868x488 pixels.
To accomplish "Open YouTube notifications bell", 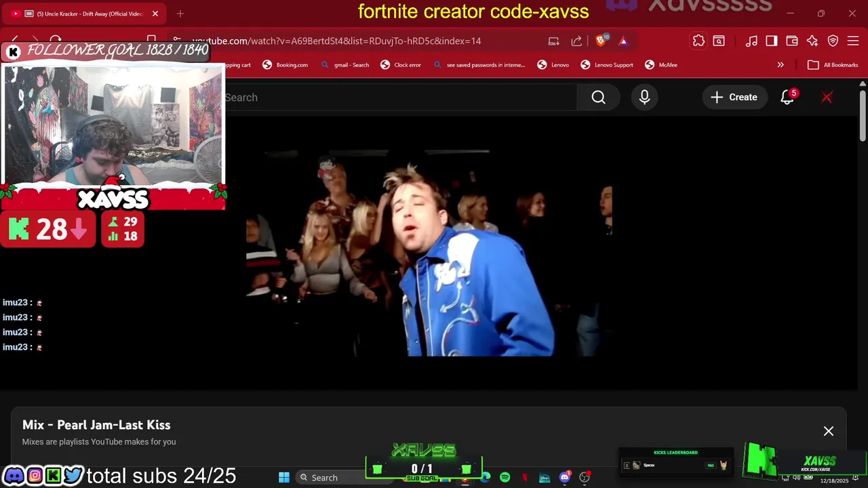I will point(787,98).
